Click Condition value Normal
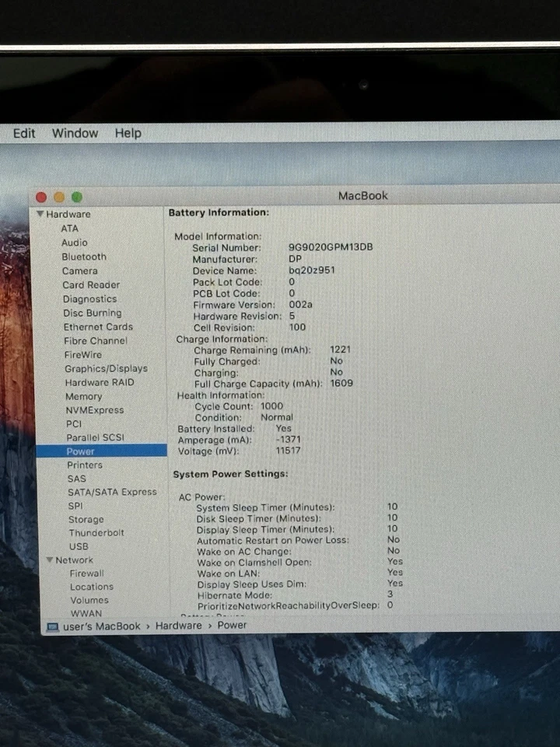 (277, 417)
